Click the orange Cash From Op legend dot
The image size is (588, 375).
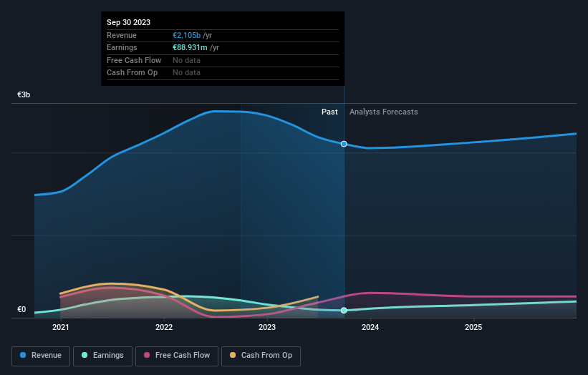point(233,355)
